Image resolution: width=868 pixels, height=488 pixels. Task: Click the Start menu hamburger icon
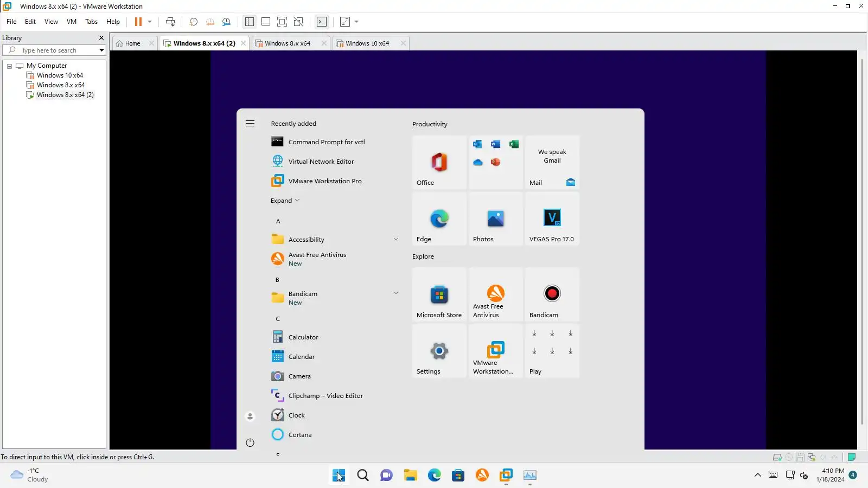250,124
